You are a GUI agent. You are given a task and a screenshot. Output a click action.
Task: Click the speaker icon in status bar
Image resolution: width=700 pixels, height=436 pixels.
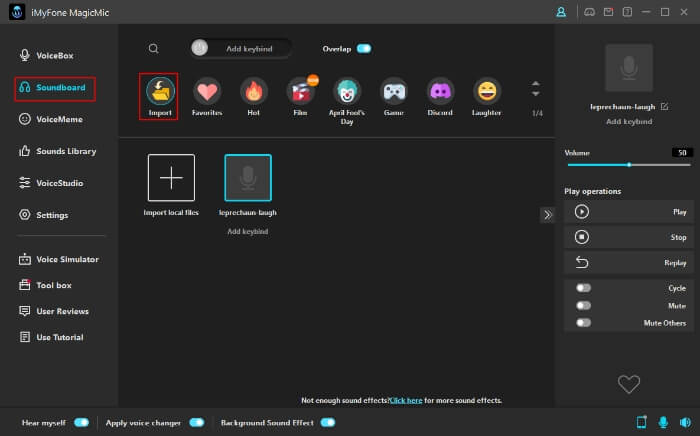tap(685, 422)
